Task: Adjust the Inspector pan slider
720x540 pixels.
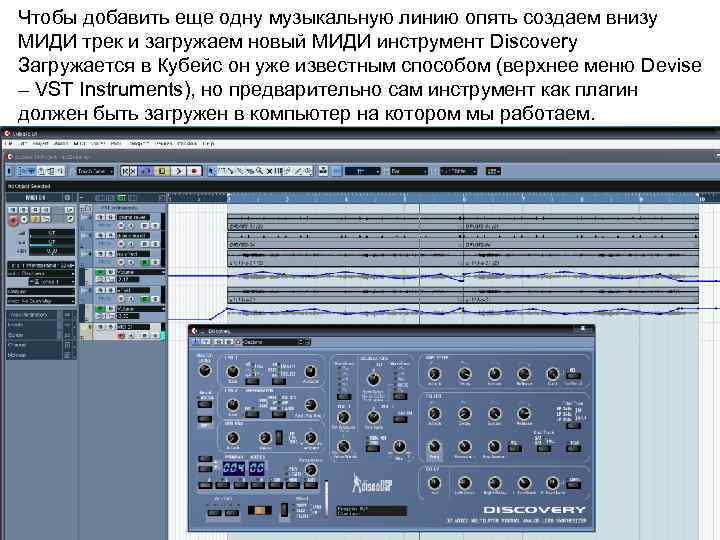Action: (x=52, y=242)
